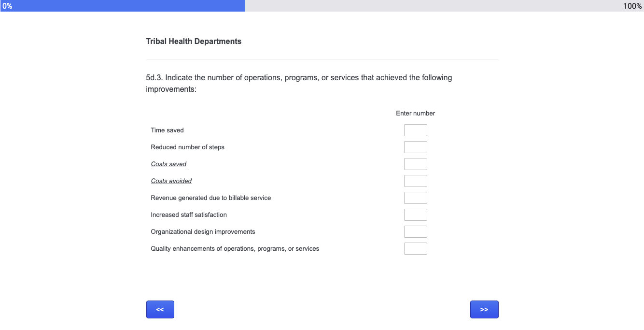Click the Tribal Health Departments heading
644x330 pixels.
[194, 42]
